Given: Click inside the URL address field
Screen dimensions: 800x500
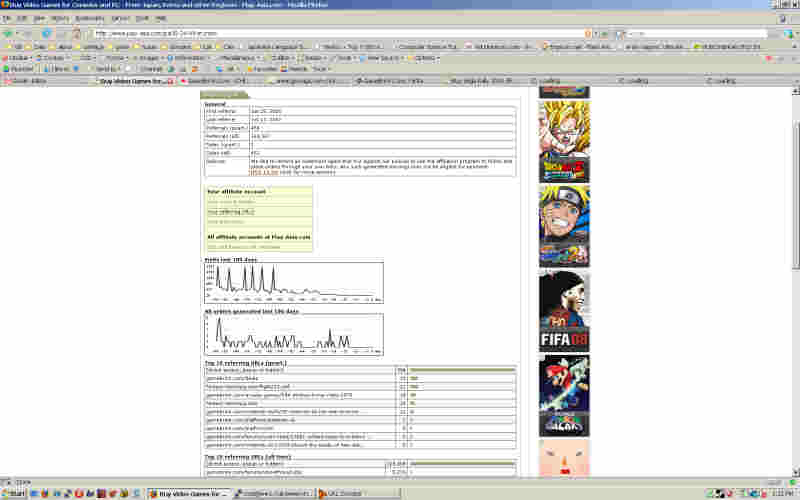Looking at the screenshot, I should coord(339,34).
